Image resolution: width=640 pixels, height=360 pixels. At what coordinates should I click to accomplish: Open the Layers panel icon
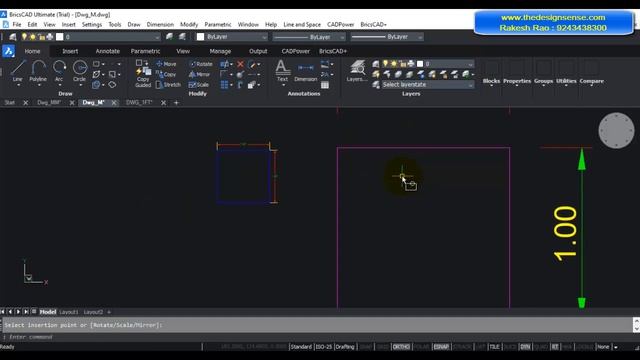357,70
